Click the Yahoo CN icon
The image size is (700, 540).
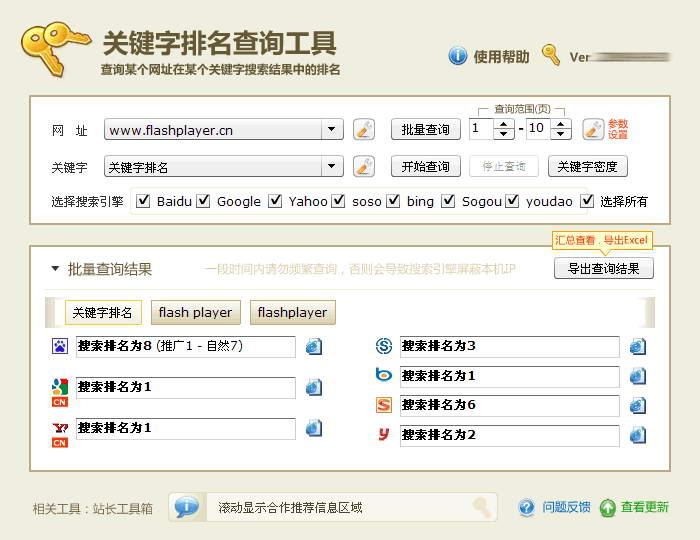pos(60,435)
